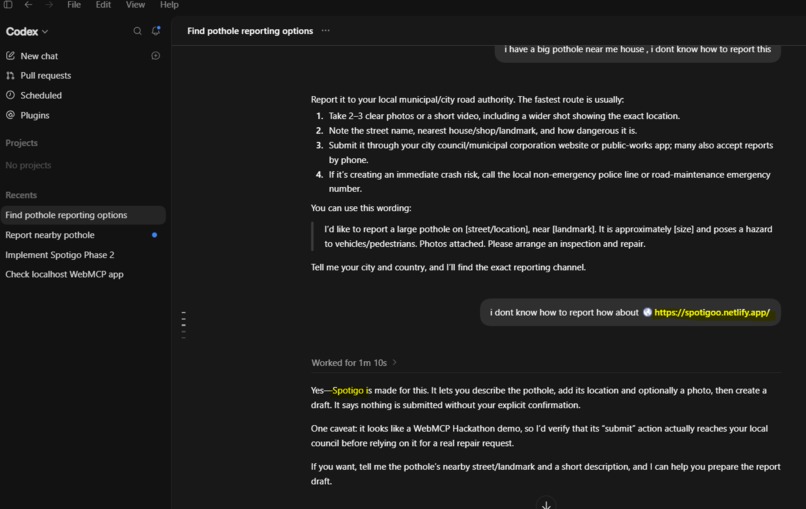
Task: Open the File menu
Action: click(74, 5)
